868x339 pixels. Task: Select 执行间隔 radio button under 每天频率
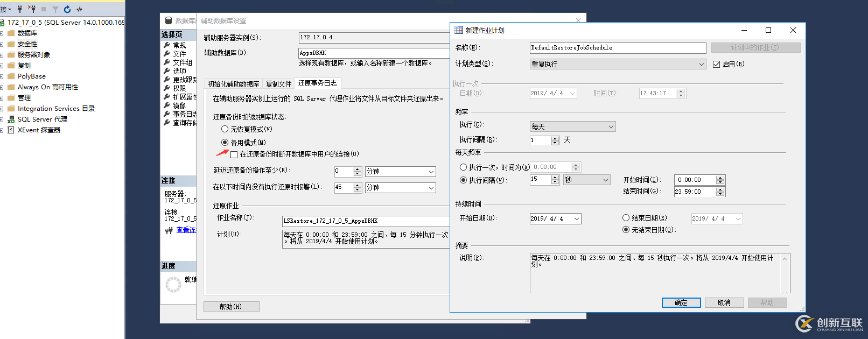(x=463, y=180)
